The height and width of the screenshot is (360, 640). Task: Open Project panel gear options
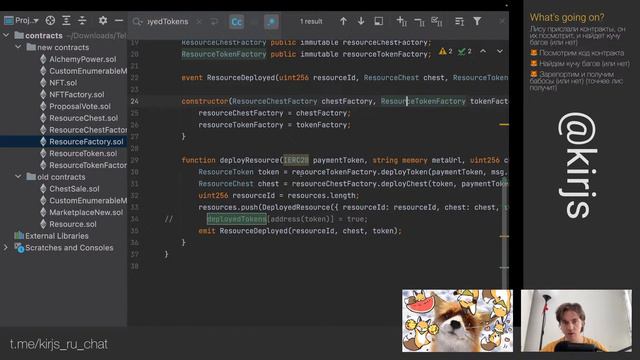tap(103, 20)
